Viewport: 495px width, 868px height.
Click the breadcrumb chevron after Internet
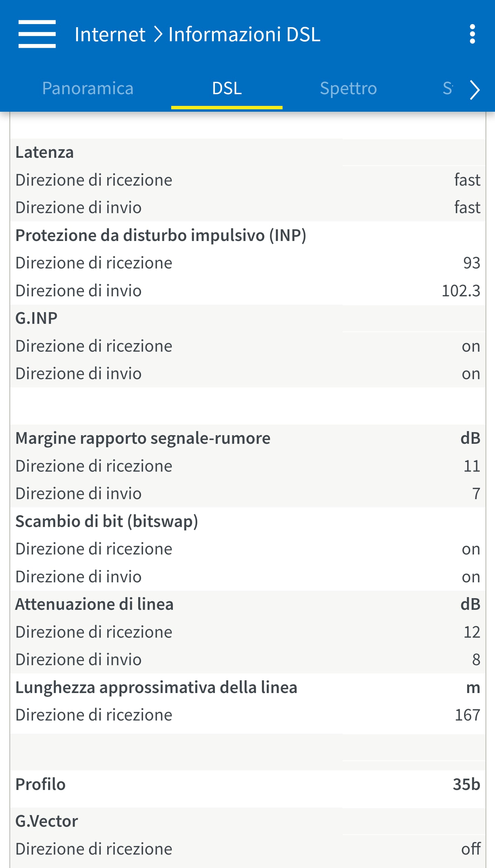(158, 34)
